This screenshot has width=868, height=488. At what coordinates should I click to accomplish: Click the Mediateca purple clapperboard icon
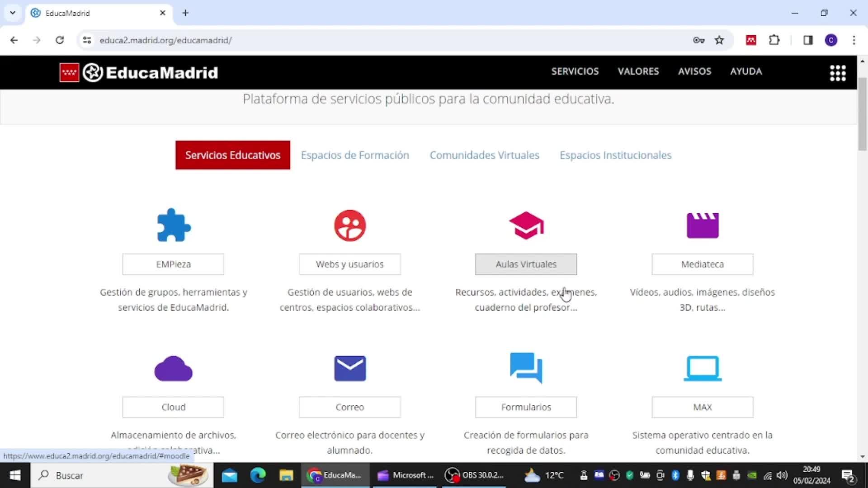703,225
